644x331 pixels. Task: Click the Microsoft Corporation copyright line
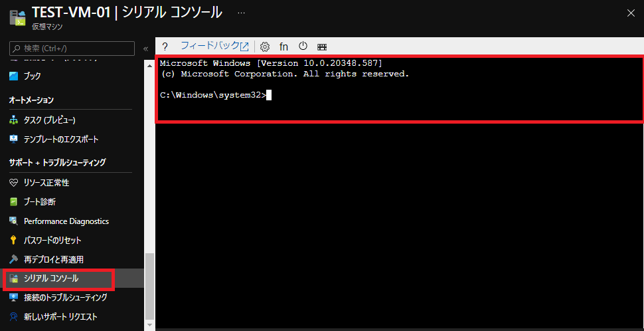click(x=284, y=74)
